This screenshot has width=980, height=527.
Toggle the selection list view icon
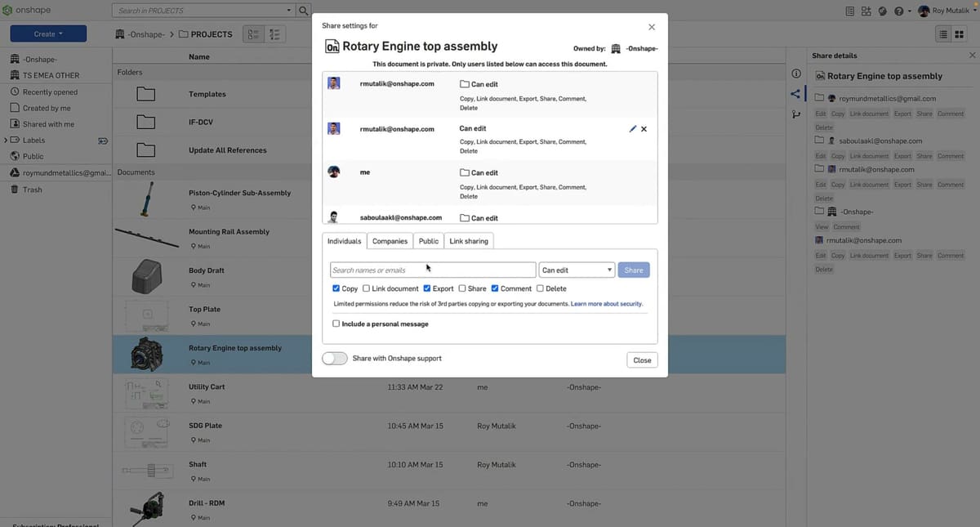(x=253, y=34)
